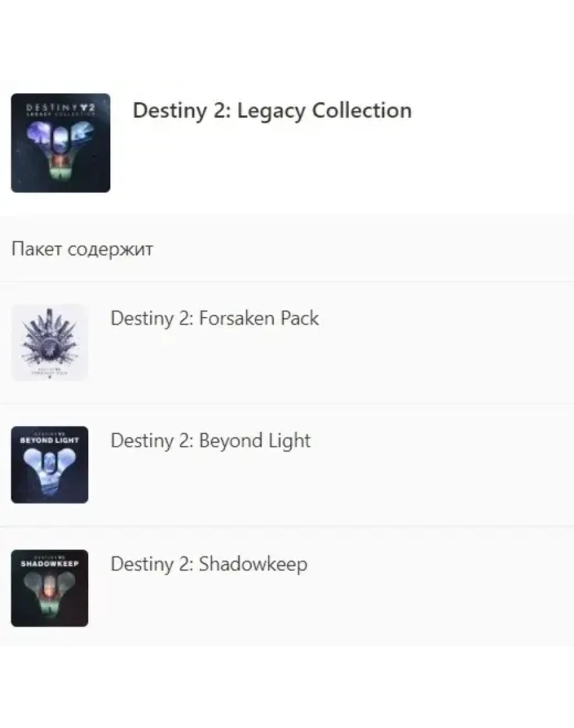The width and height of the screenshot is (574, 728).
Task: Select the "Destiny 2: Forsaken Pack" title
Action: 214,318
